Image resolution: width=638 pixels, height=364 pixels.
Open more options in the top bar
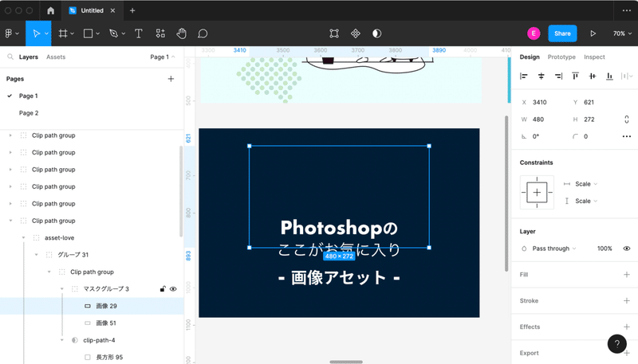(627, 10)
